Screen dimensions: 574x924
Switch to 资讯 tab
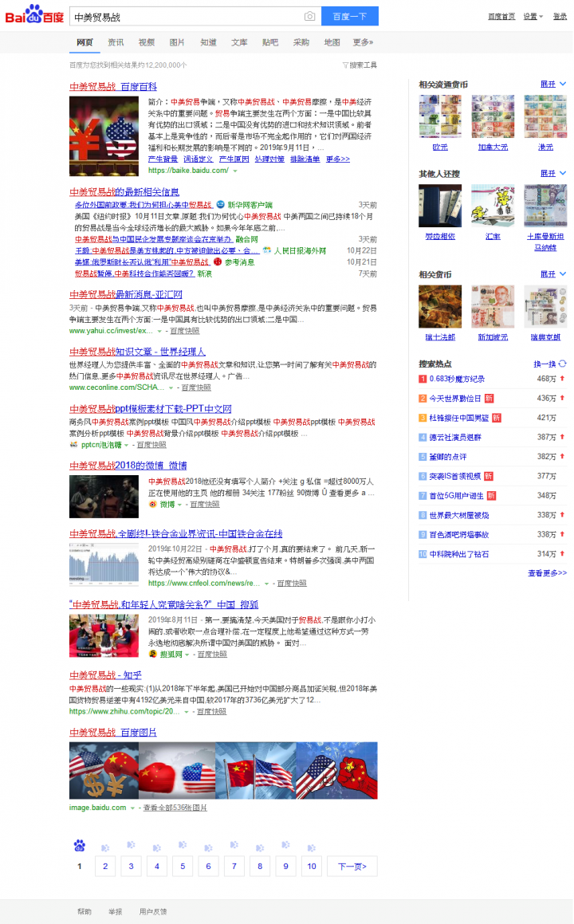116,42
